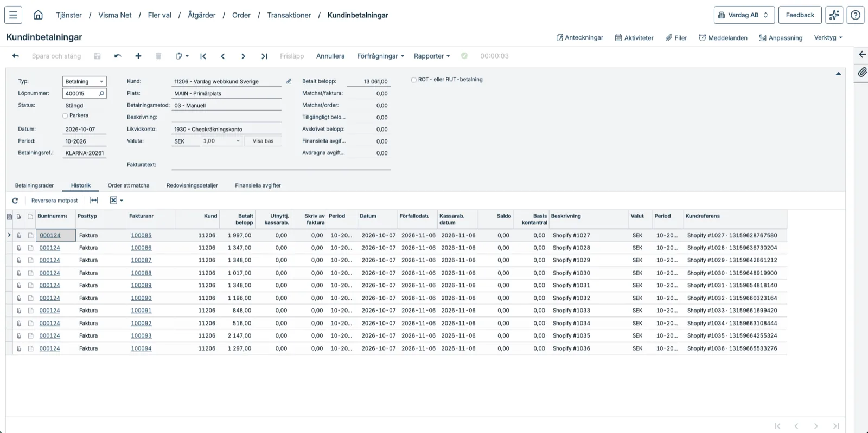The height and width of the screenshot is (433, 868).
Task: Open Anteckningar notes
Action: [x=579, y=37]
